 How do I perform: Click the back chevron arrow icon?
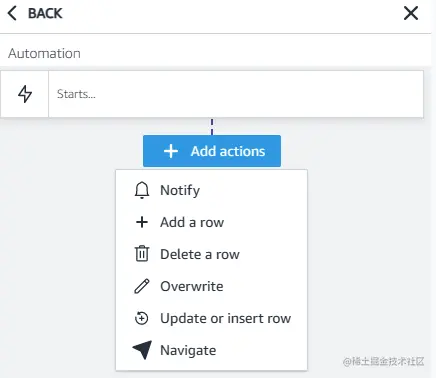pyautogui.click(x=12, y=14)
